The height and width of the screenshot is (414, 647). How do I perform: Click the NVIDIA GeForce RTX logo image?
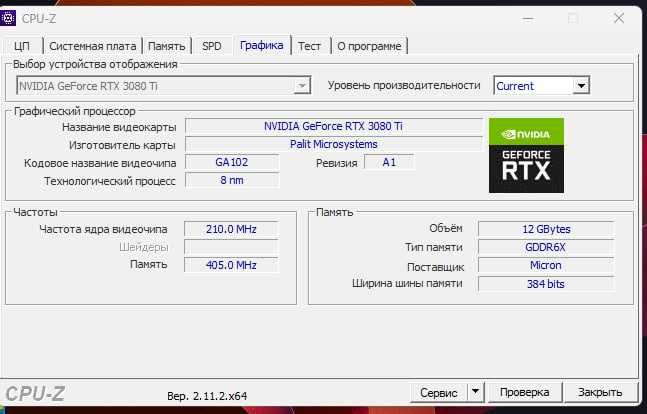coord(526,156)
